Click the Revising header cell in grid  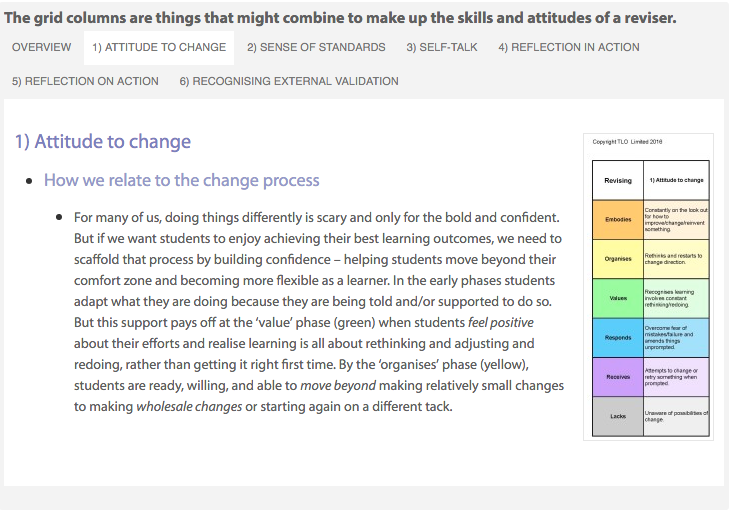(x=618, y=180)
